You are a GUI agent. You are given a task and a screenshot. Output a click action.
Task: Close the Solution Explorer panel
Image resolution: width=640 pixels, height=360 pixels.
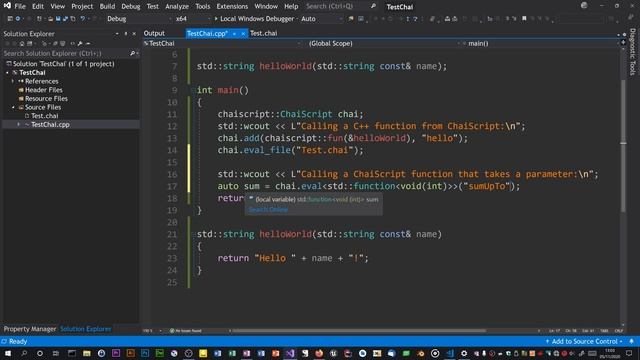(x=134, y=33)
